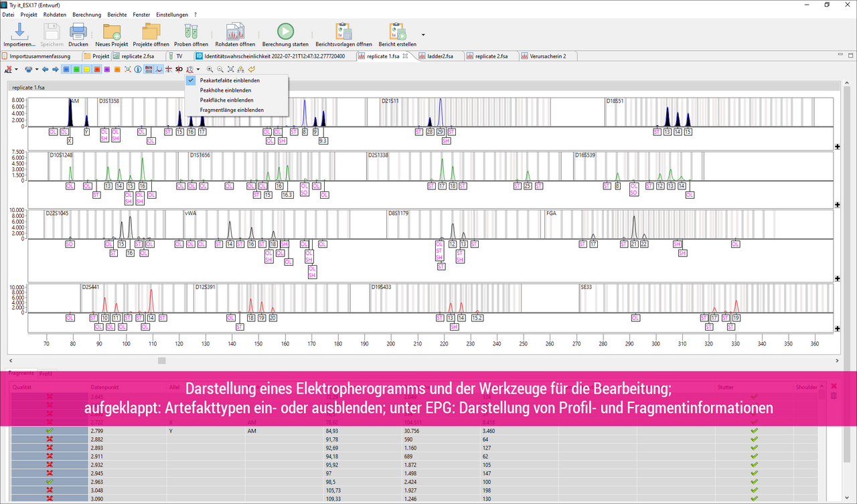The height and width of the screenshot is (504, 857).
Task: Open dropdown arrow next to ALL icon
Action: coord(16,69)
